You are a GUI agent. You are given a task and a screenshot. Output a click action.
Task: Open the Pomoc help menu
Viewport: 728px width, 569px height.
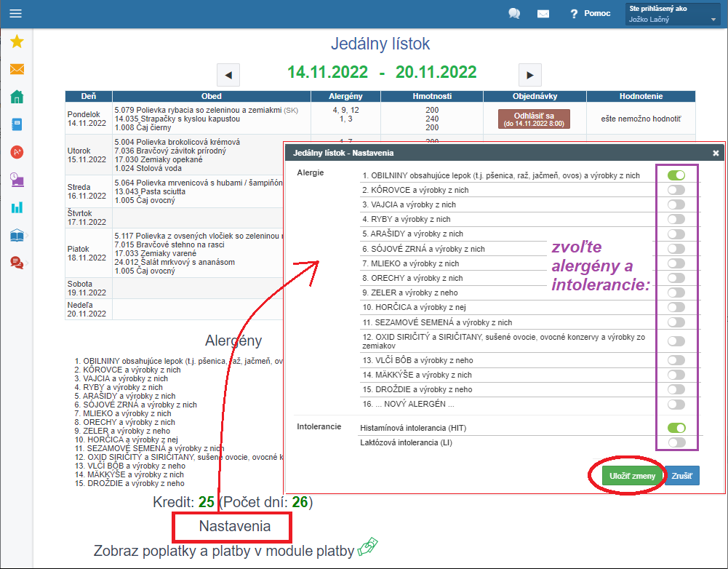pos(590,14)
